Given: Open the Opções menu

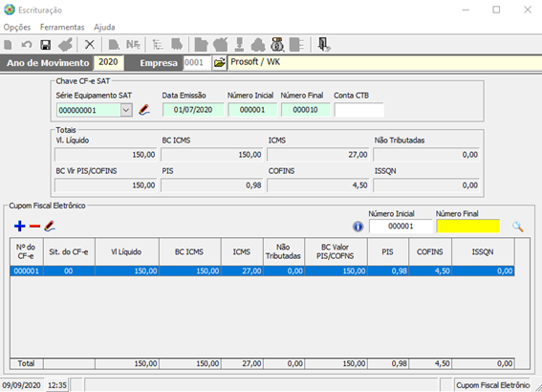Looking at the screenshot, I should point(17,28).
